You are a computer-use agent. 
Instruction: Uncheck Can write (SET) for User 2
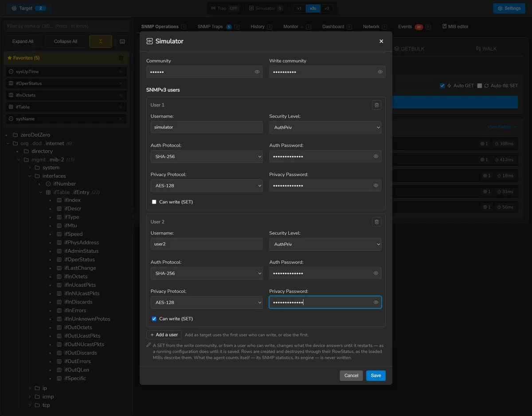click(x=154, y=319)
